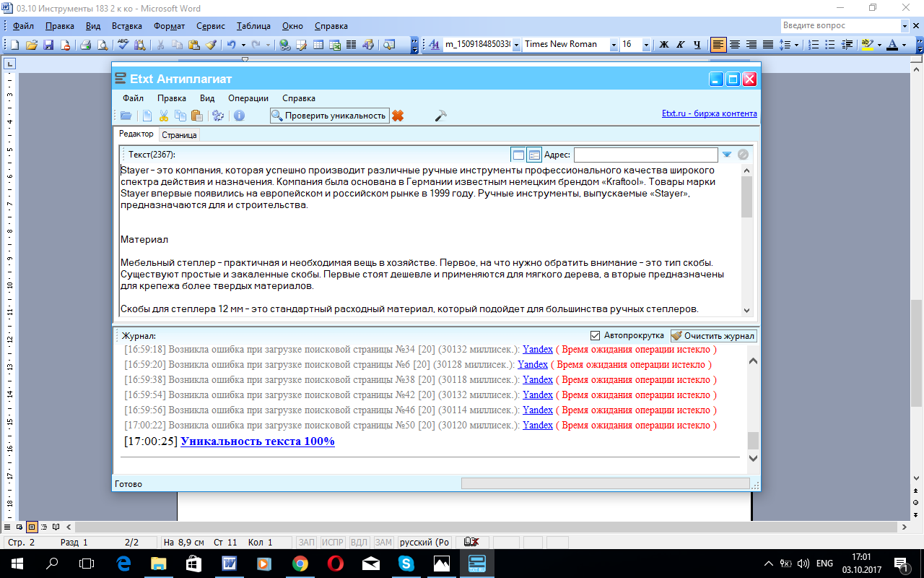Click the text editor vertical scrollbar thumb
The image size is (924, 578).
point(747,197)
